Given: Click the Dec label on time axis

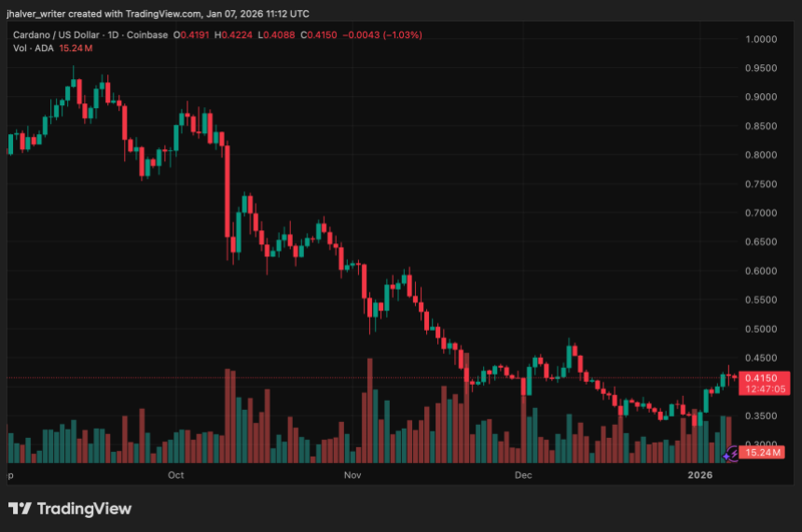Looking at the screenshot, I should coord(523,475).
